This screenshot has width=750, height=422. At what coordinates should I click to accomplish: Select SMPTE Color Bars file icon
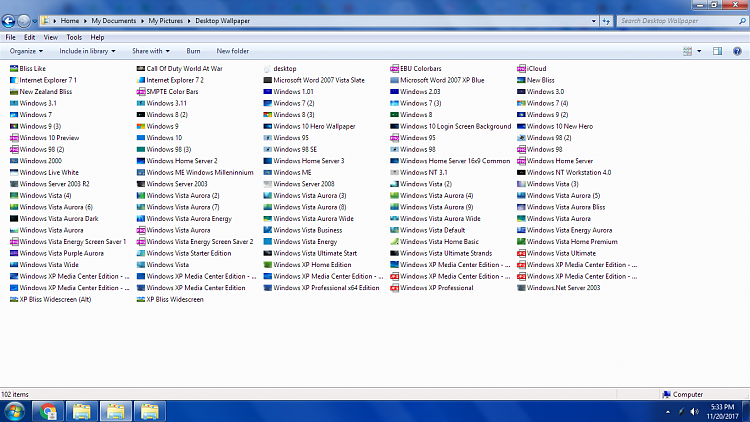click(141, 92)
